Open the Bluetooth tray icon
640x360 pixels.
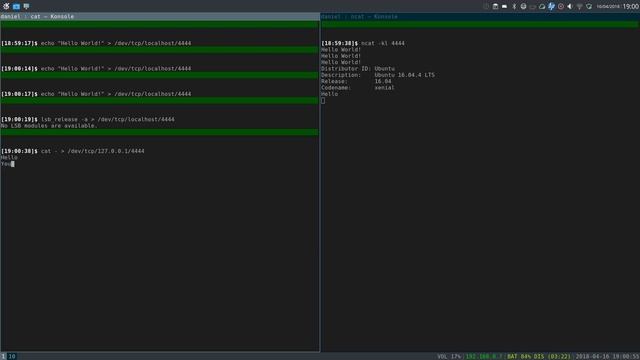(x=514, y=7)
